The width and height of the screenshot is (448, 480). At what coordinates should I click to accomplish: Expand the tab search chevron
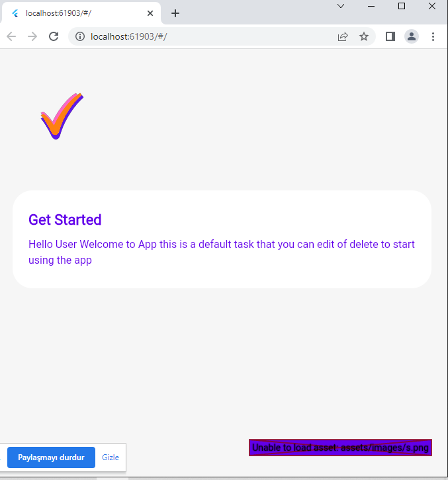pyautogui.click(x=341, y=6)
